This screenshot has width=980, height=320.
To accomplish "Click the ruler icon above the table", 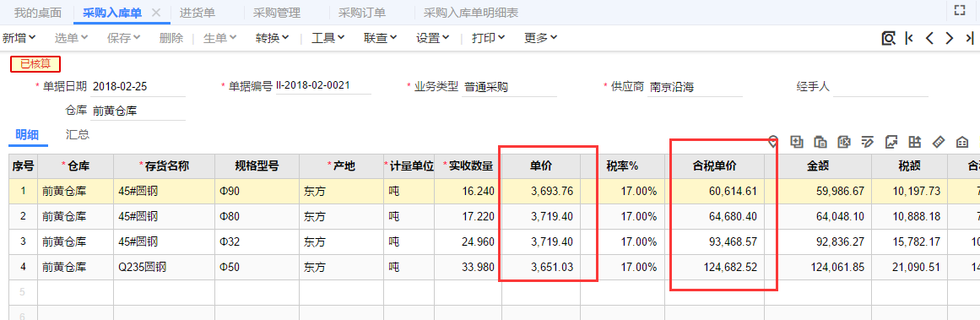I will (x=939, y=141).
